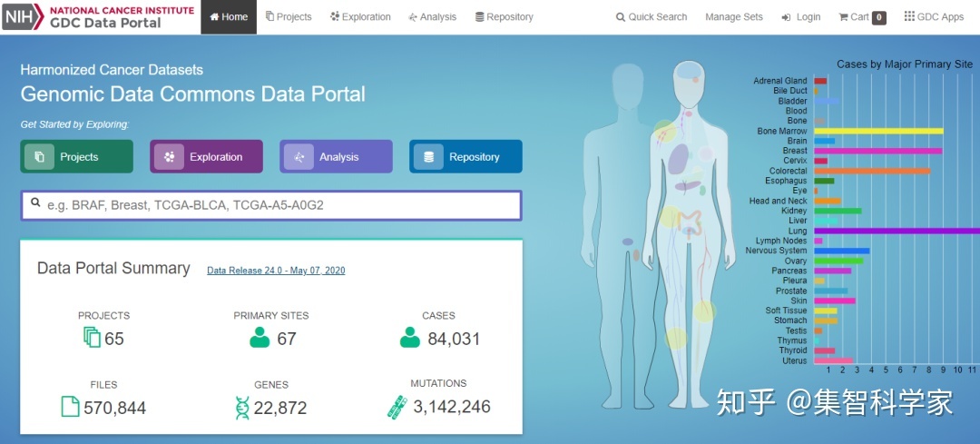
Task: Click the GDC Apps grid icon
Action: pos(909,16)
